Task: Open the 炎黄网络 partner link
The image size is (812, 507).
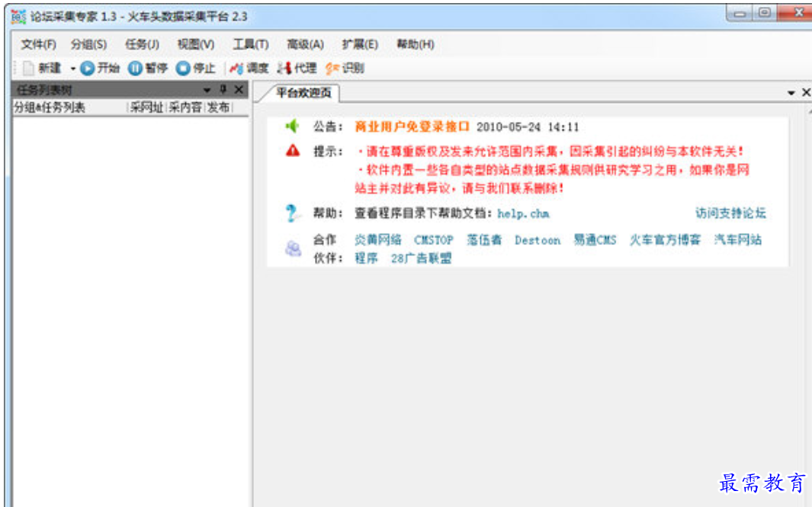Action: pyautogui.click(x=378, y=239)
